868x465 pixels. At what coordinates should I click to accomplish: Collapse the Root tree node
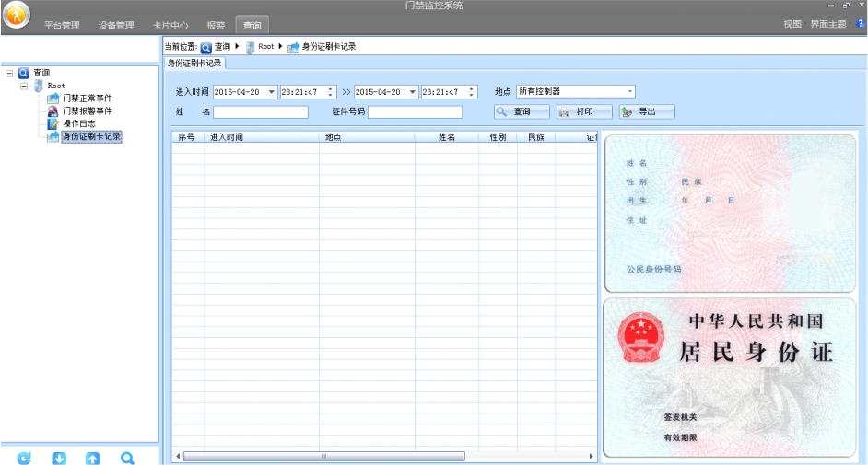pyautogui.click(x=25, y=86)
